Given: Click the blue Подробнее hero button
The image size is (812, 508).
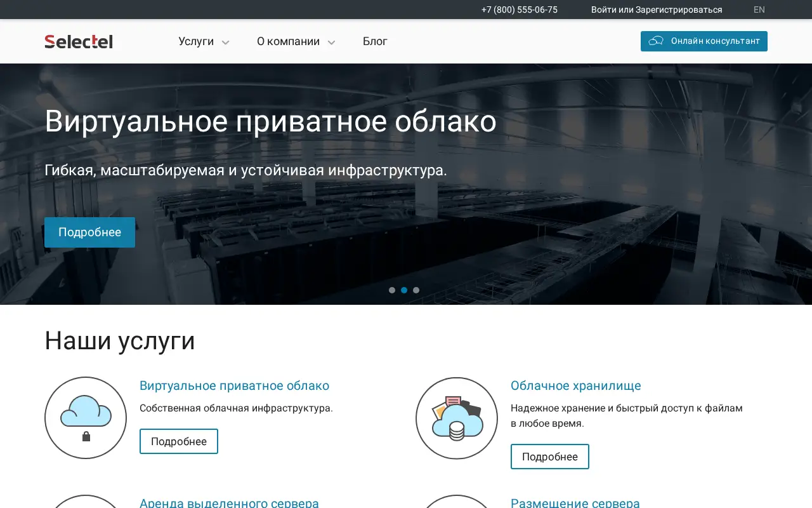Looking at the screenshot, I should coord(89,232).
